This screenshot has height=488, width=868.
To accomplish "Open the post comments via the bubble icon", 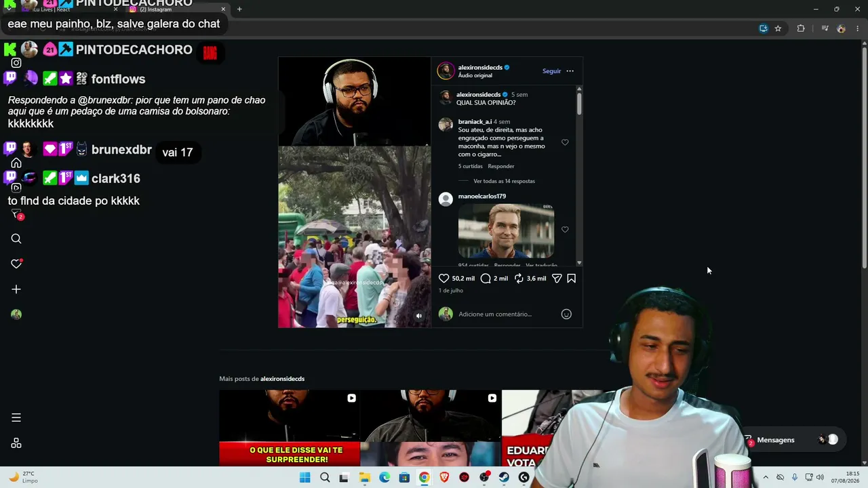I will pyautogui.click(x=486, y=279).
